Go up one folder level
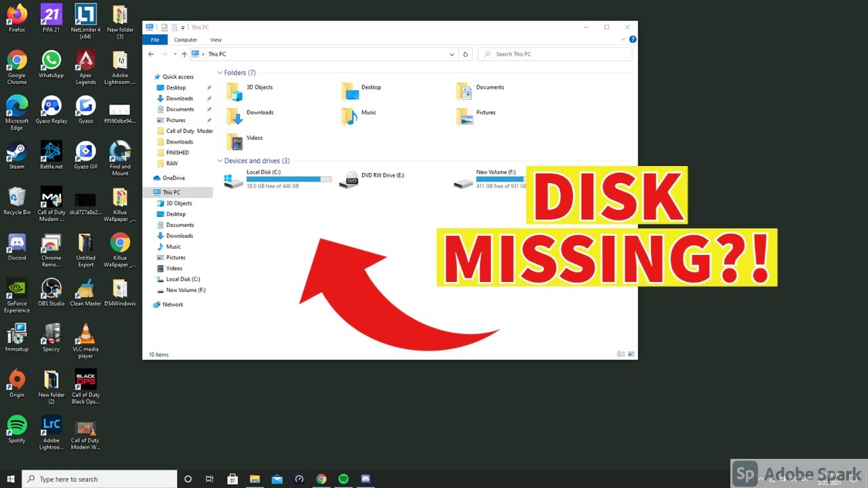This screenshot has height=488, width=868. (184, 54)
